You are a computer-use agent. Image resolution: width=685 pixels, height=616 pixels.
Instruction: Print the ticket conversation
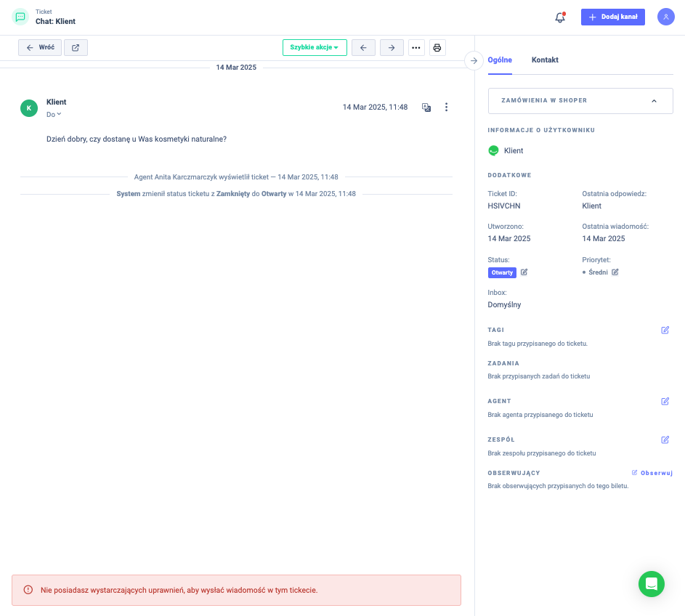[437, 48]
